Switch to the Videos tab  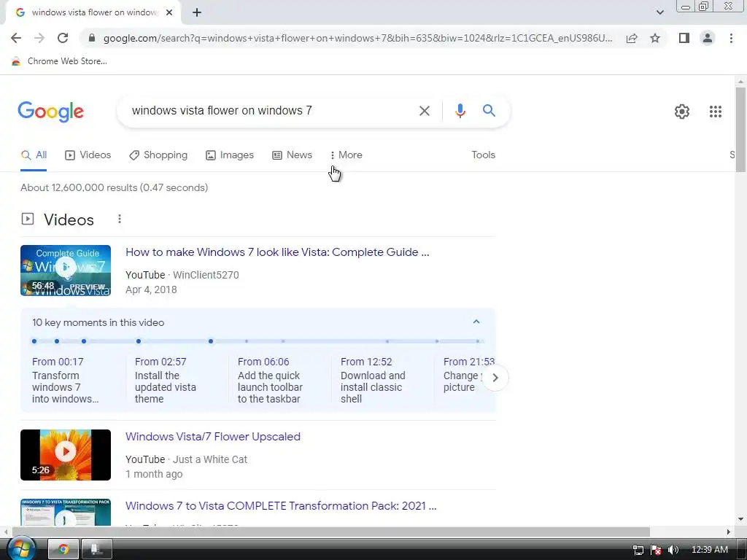tap(88, 155)
